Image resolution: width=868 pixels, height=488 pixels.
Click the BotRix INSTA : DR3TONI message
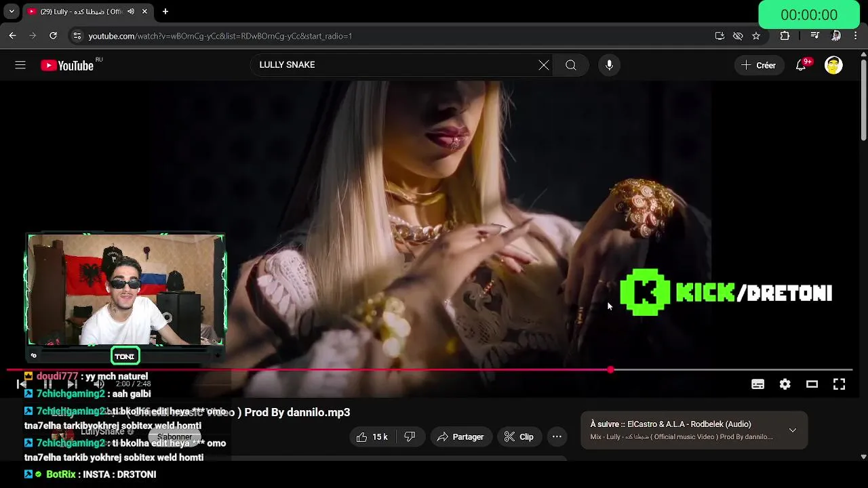(x=90, y=474)
